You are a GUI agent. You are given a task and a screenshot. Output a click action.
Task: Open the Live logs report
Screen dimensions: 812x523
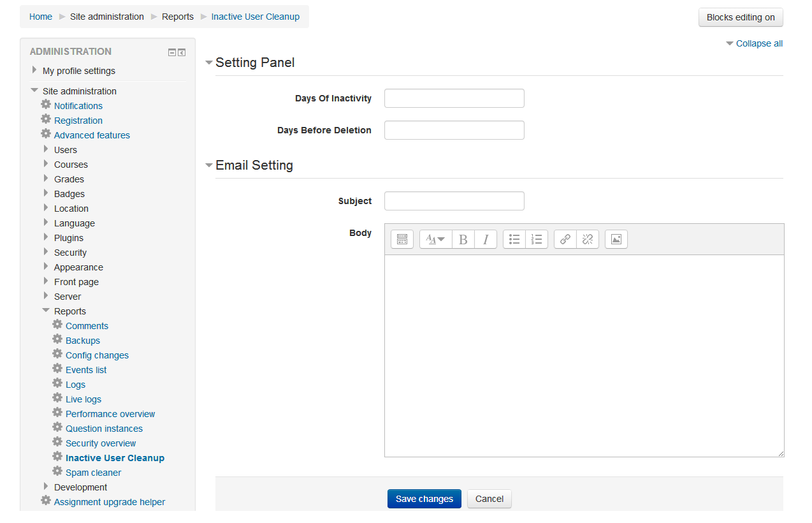coord(83,399)
